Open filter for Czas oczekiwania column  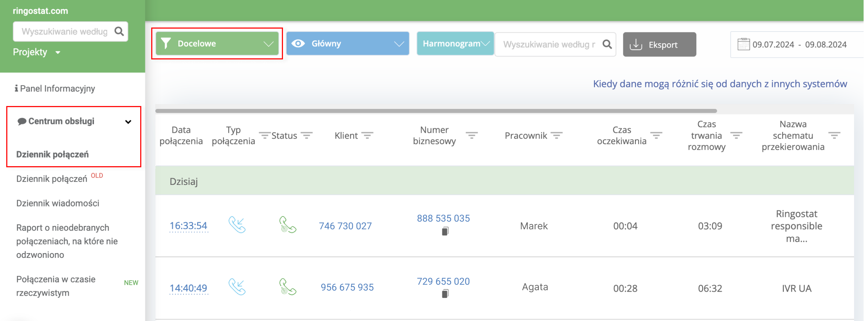(x=656, y=135)
